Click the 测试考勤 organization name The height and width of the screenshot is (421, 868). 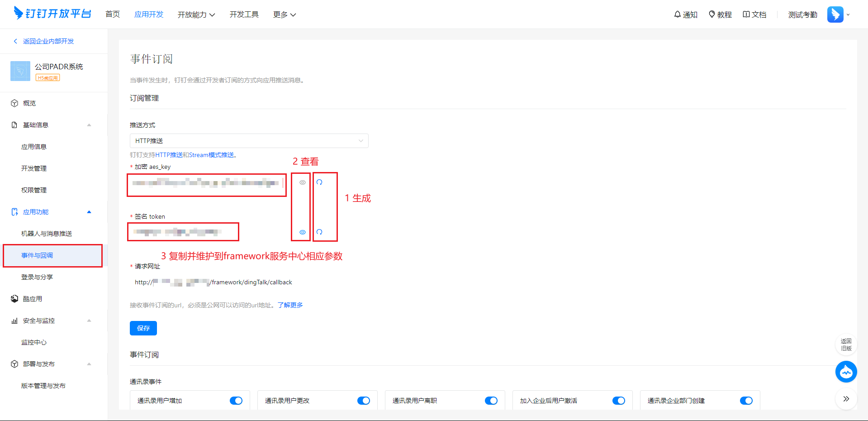(x=803, y=14)
